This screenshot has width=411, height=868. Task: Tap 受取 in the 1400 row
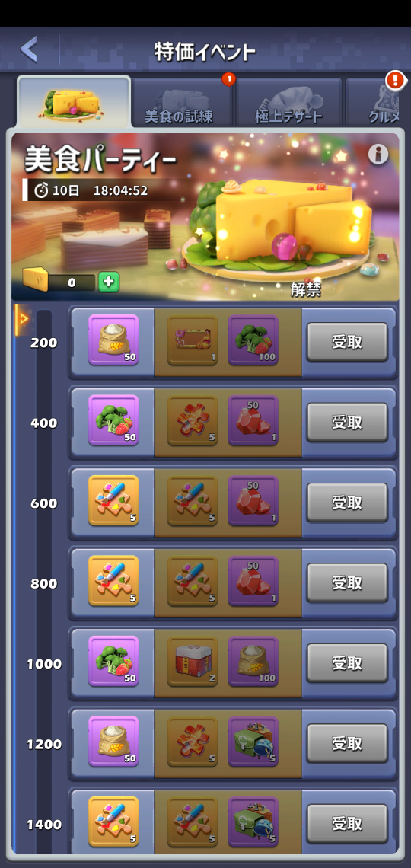(347, 823)
